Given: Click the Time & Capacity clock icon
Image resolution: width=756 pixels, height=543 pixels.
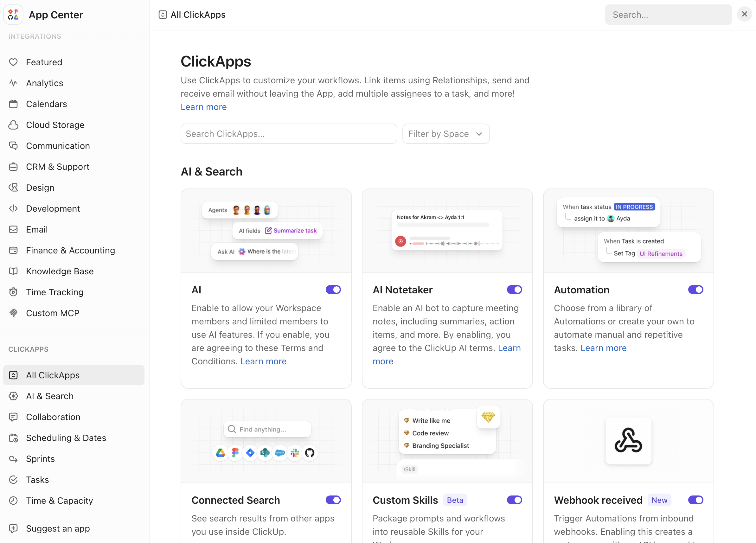Looking at the screenshot, I should click(13, 501).
